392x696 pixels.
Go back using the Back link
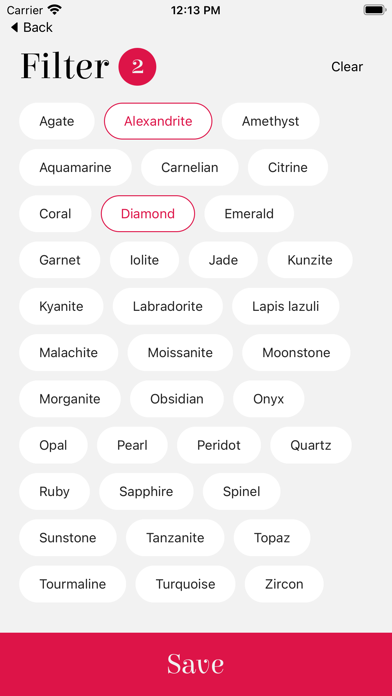coord(32,28)
